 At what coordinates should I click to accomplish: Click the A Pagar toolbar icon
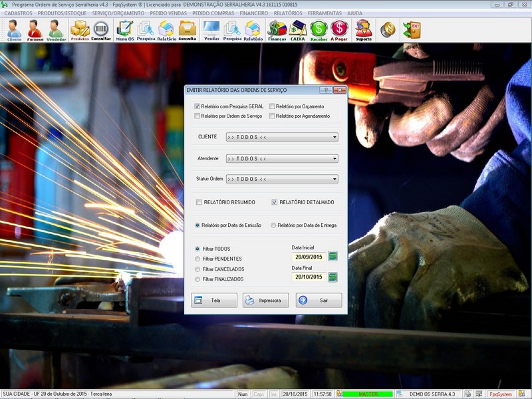pyautogui.click(x=339, y=30)
